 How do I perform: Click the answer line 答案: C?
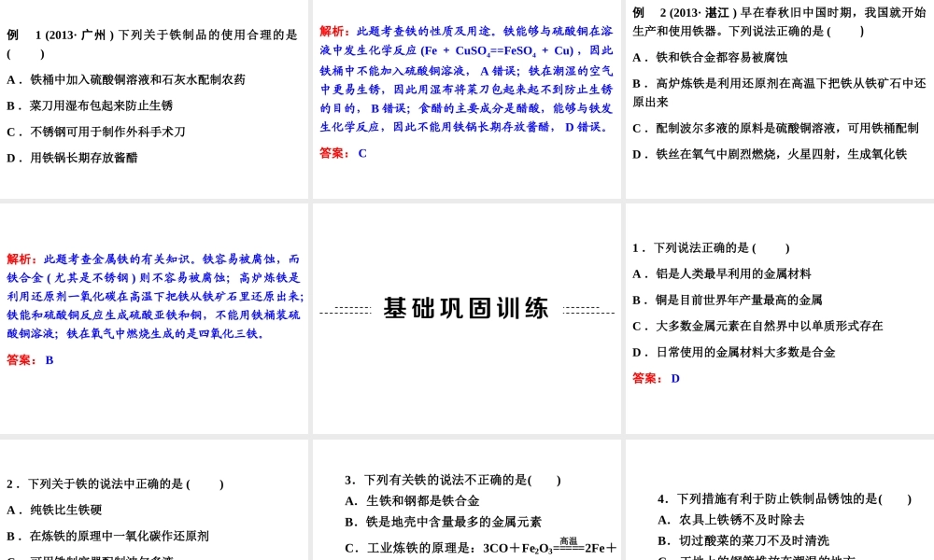pos(343,153)
